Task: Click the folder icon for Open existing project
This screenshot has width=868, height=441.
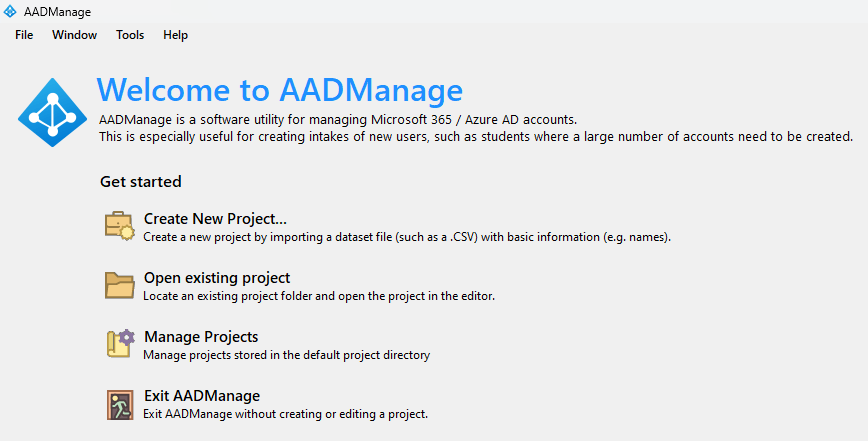Action: click(x=120, y=285)
